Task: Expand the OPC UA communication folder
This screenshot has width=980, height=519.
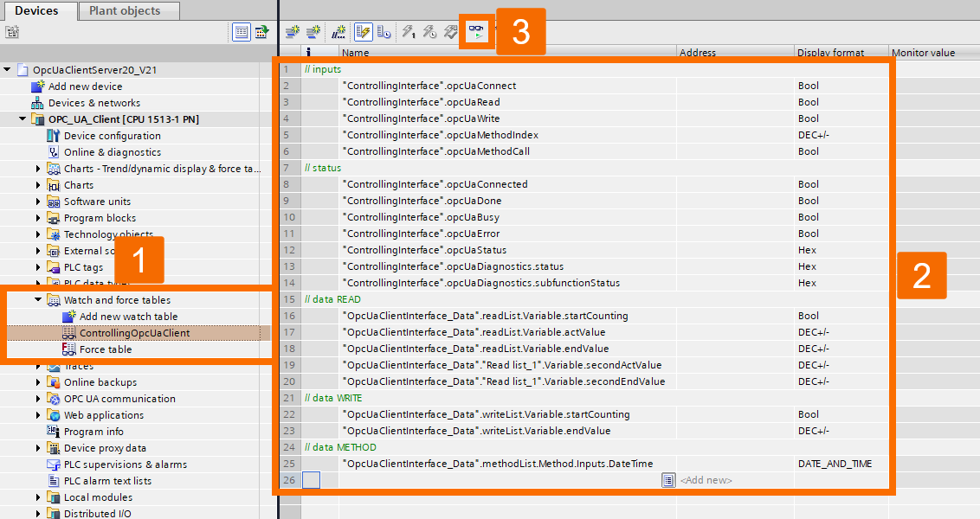Action: pos(38,399)
